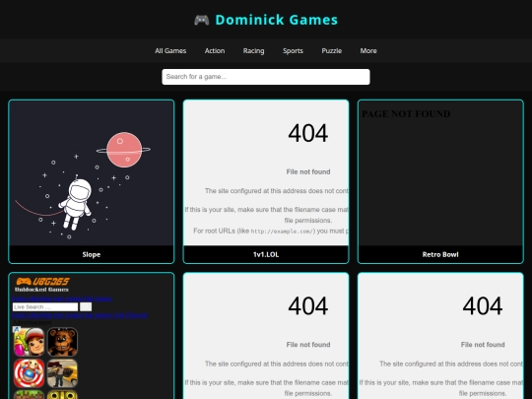The width and height of the screenshot is (532, 399).
Task: Open the Minecraft grass block icon
Action: (30, 395)
